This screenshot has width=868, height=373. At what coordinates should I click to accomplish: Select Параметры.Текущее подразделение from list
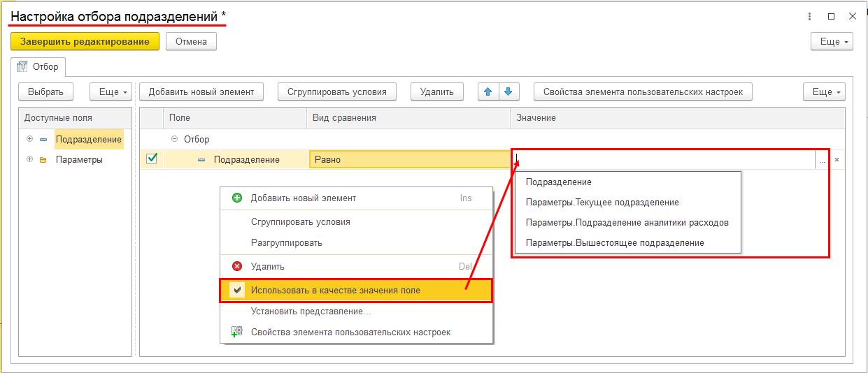tap(602, 203)
